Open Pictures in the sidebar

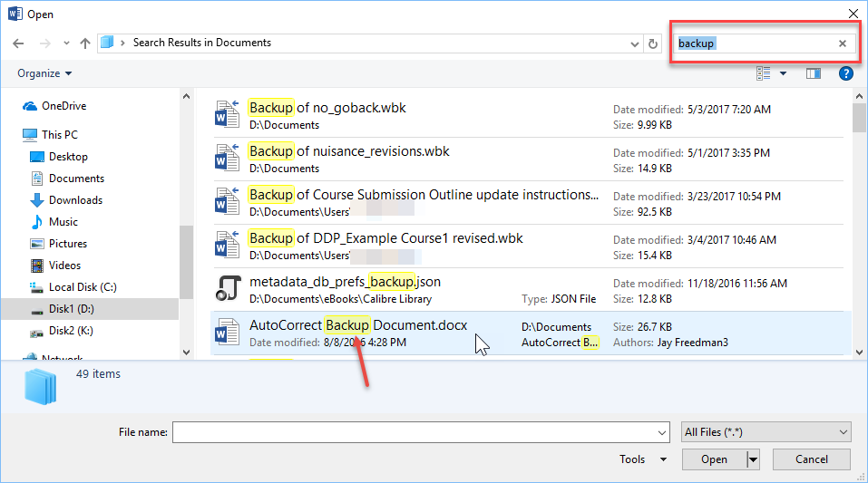point(67,244)
